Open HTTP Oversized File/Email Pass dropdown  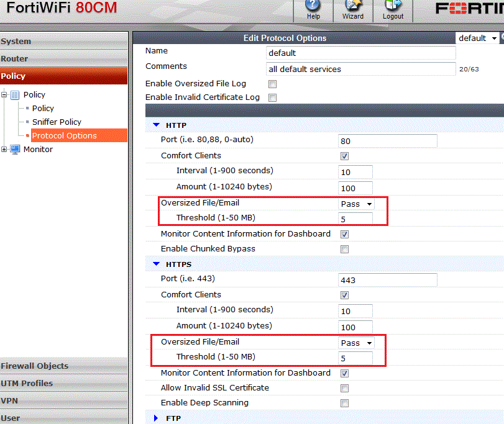pos(356,204)
